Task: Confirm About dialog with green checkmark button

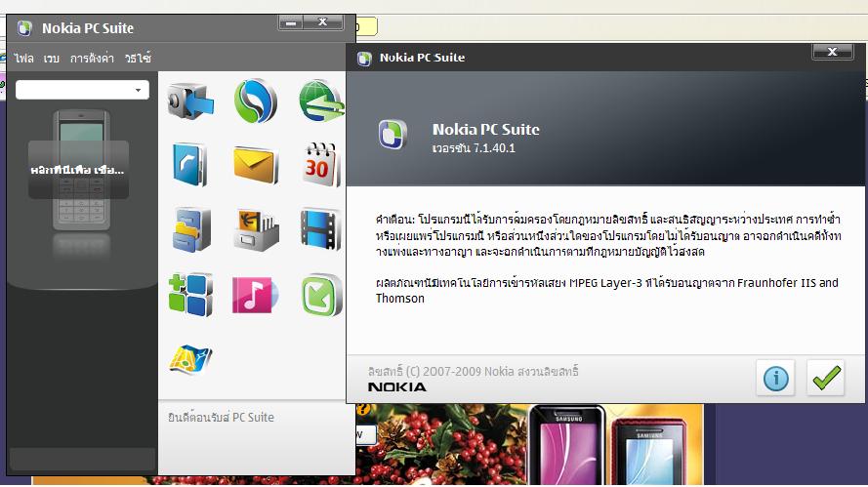Action: (x=825, y=378)
